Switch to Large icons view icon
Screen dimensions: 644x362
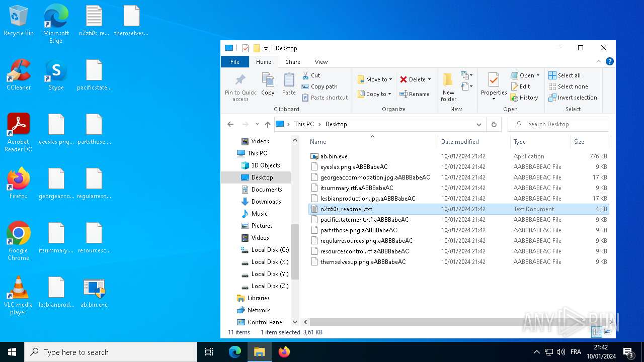[x=608, y=332]
